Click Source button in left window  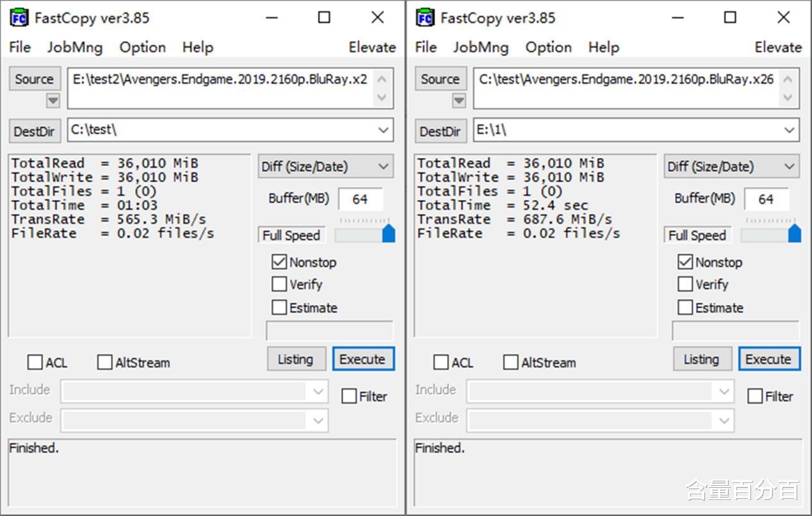[35, 79]
